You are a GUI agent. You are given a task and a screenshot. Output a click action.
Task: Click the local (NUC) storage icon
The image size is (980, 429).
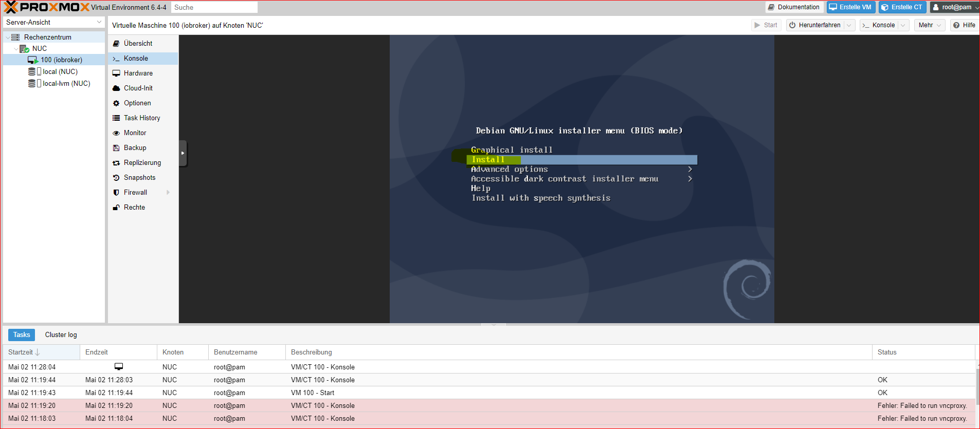point(34,72)
